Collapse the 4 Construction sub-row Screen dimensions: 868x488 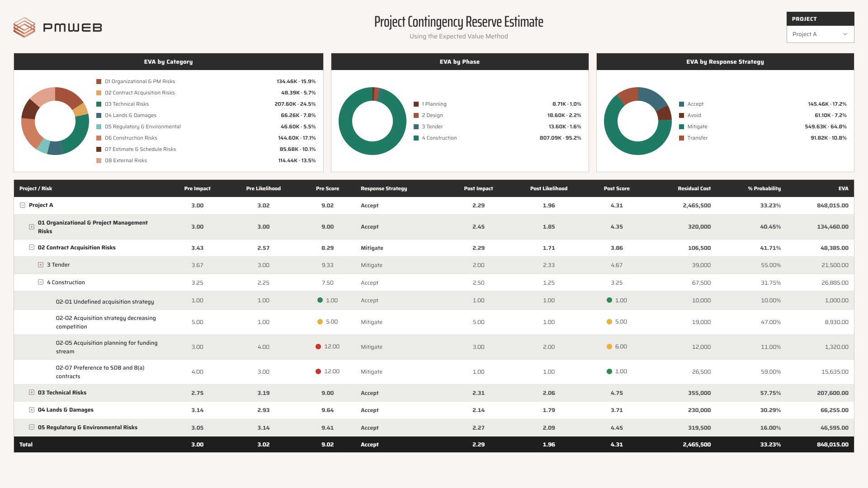[41, 282]
